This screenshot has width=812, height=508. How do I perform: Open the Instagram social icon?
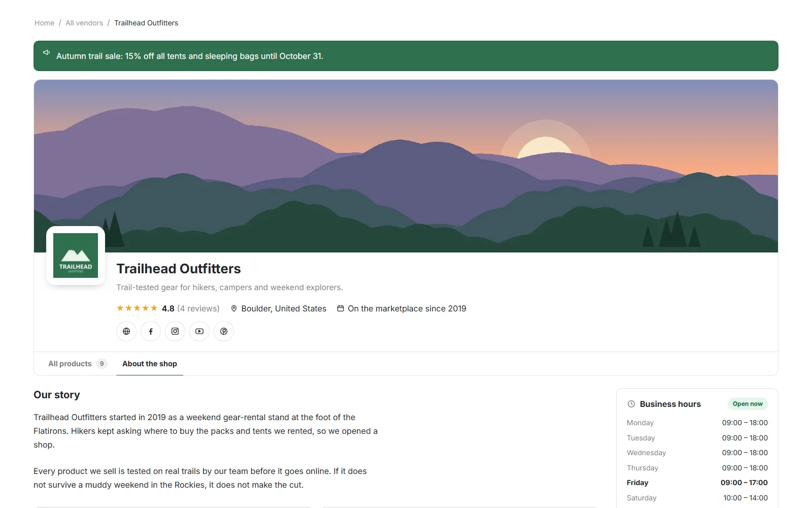tap(175, 331)
